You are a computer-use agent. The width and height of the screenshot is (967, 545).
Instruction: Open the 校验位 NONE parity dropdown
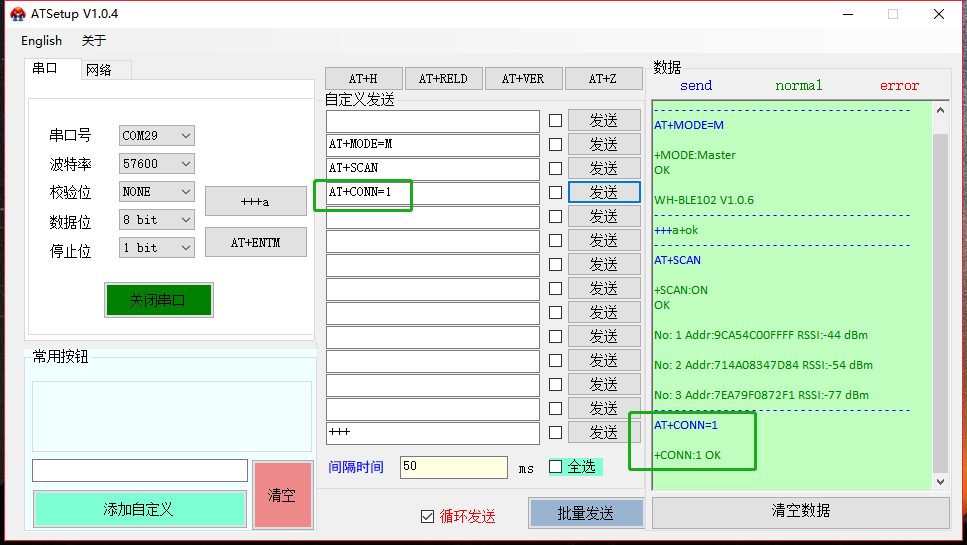[x=157, y=191]
